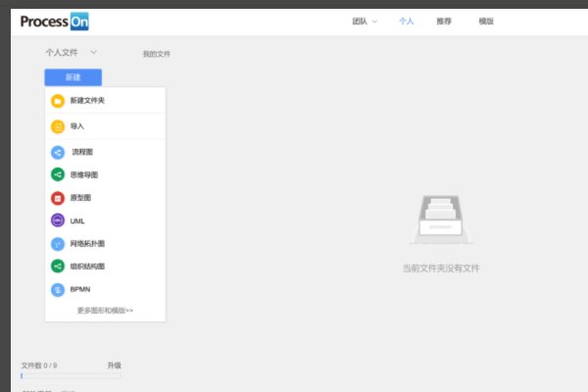Switch to the 个人 tab
Screen dimensions: 588x392
407,22
